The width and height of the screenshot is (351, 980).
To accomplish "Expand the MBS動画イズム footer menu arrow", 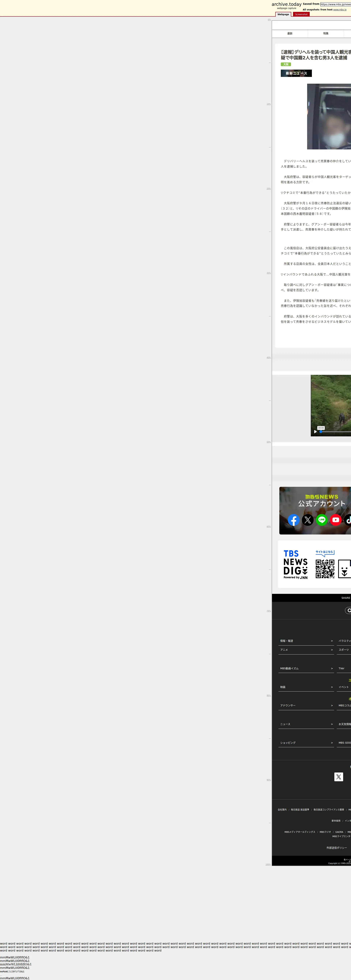I will click(332, 668).
